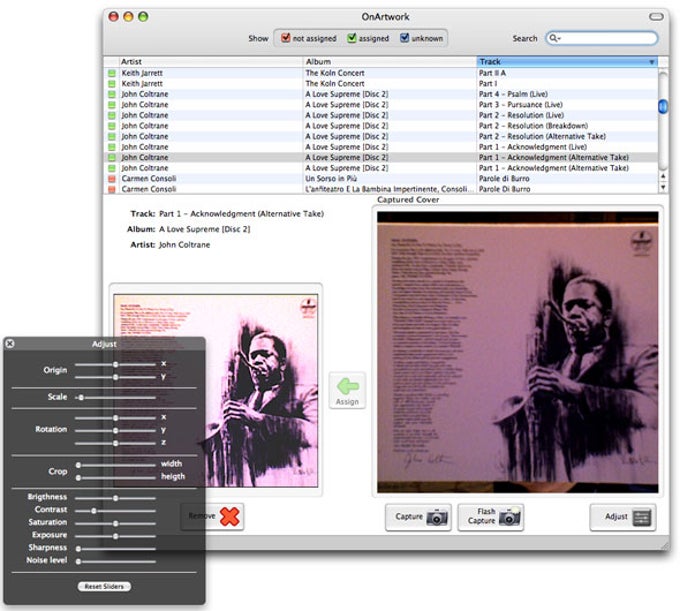
Task: Select the 'Part 3 - Pursuance (Live)' row
Action: click(381, 105)
